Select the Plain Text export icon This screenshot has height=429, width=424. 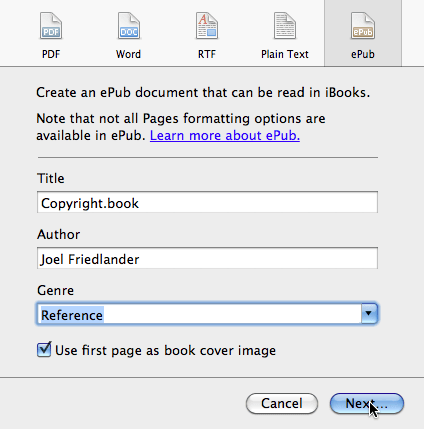pyautogui.click(x=285, y=26)
